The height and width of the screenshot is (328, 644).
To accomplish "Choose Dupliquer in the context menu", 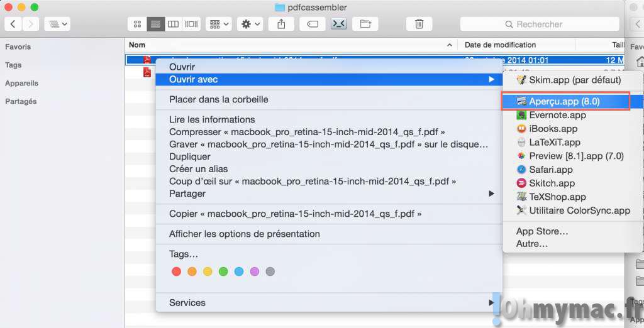I will pos(329,156).
